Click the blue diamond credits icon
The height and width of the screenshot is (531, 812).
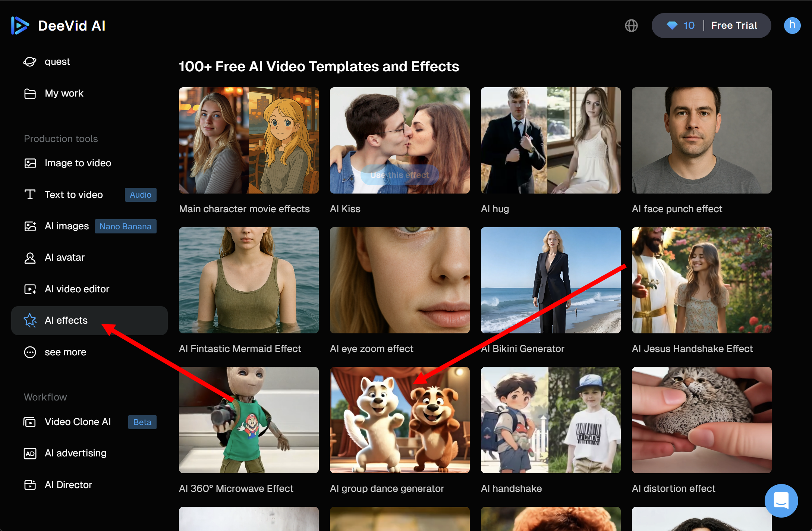pos(672,25)
